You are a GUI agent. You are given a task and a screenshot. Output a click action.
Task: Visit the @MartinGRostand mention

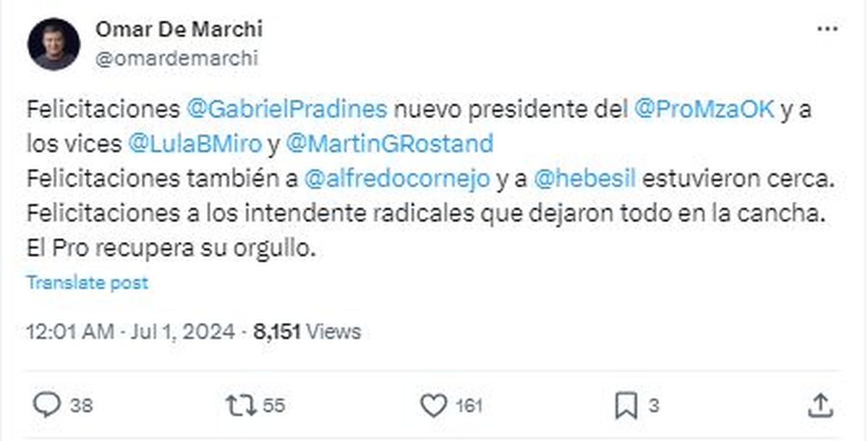390,143
